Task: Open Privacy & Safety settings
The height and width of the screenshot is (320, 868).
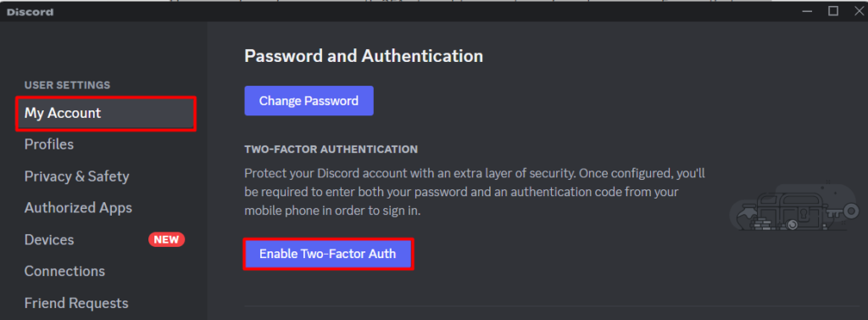Action: [x=76, y=177]
